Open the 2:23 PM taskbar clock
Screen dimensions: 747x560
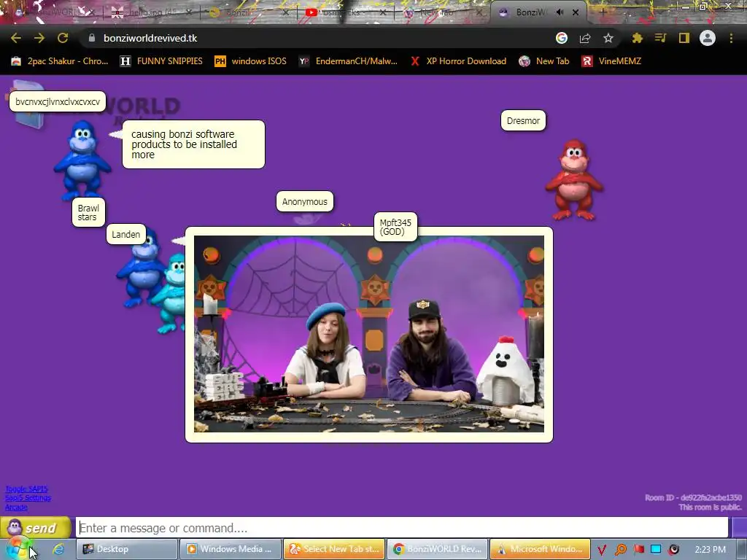[x=710, y=550]
